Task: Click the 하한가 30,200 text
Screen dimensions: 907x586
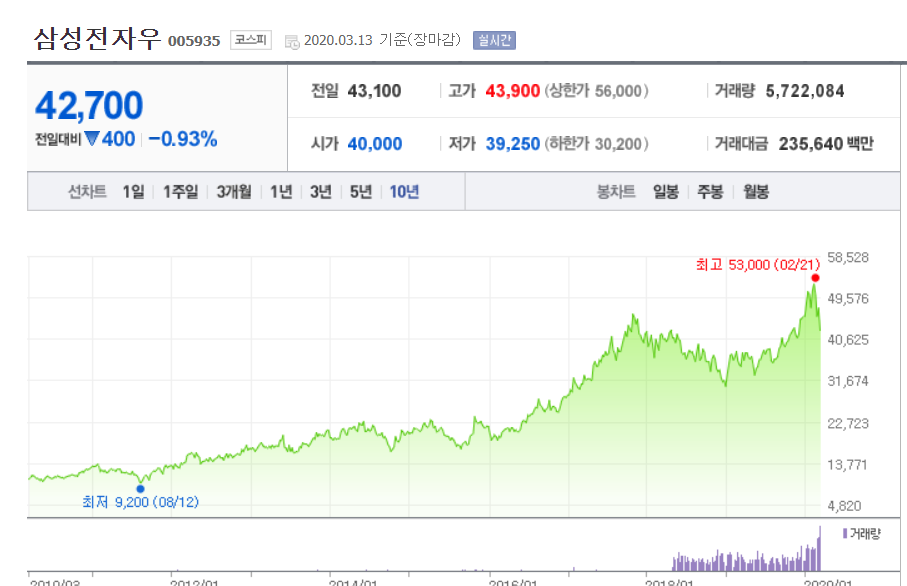Action: (596, 143)
